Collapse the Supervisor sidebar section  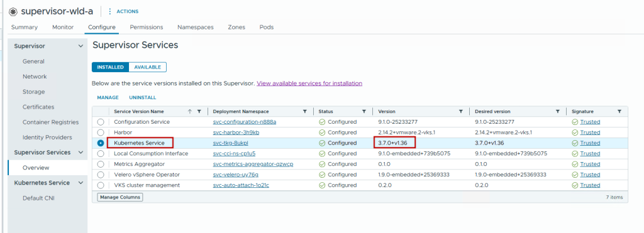pyautogui.click(x=80, y=46)
